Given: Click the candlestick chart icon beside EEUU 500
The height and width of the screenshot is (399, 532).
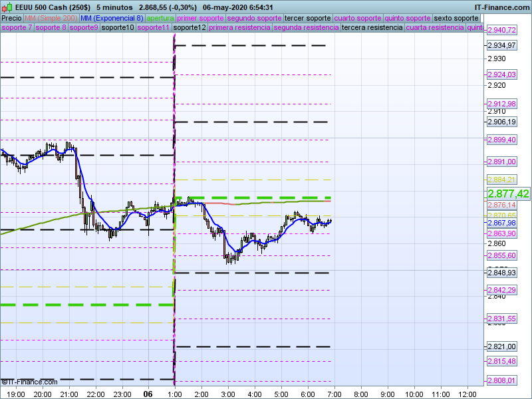Looking at the screenshot, I should pos(5,7).
